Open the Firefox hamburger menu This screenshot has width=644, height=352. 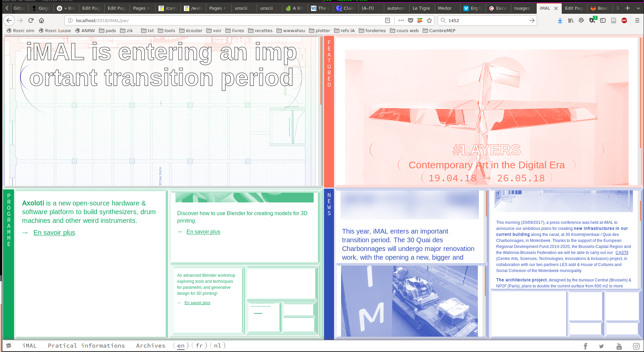[637, 20]
